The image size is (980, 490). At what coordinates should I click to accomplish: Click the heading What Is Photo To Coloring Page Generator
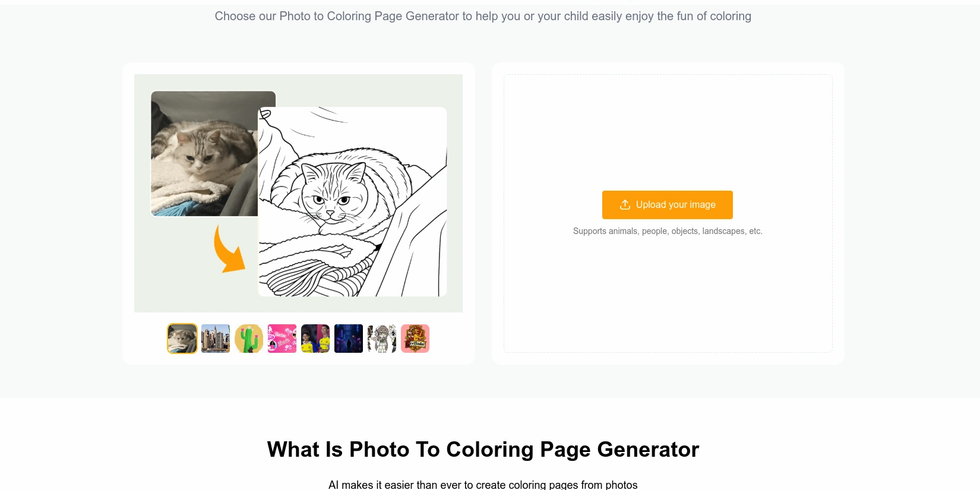pos(483,450)
